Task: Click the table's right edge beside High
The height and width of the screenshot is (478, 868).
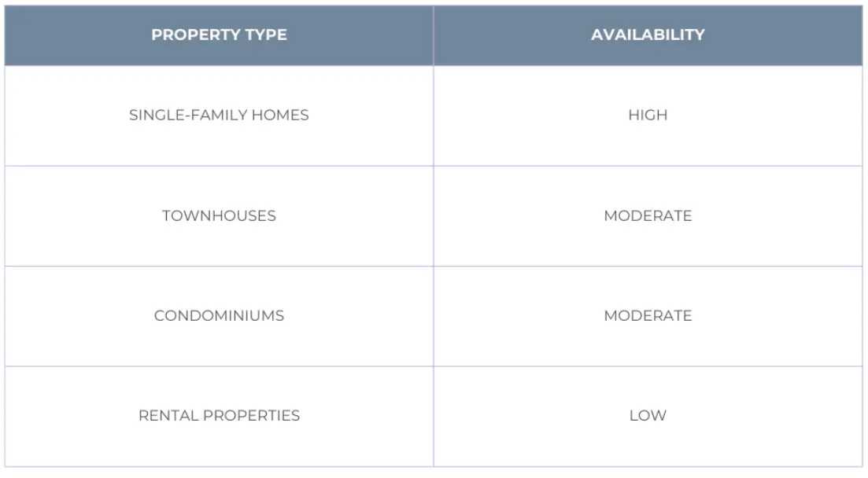Action: coord(862,115)
